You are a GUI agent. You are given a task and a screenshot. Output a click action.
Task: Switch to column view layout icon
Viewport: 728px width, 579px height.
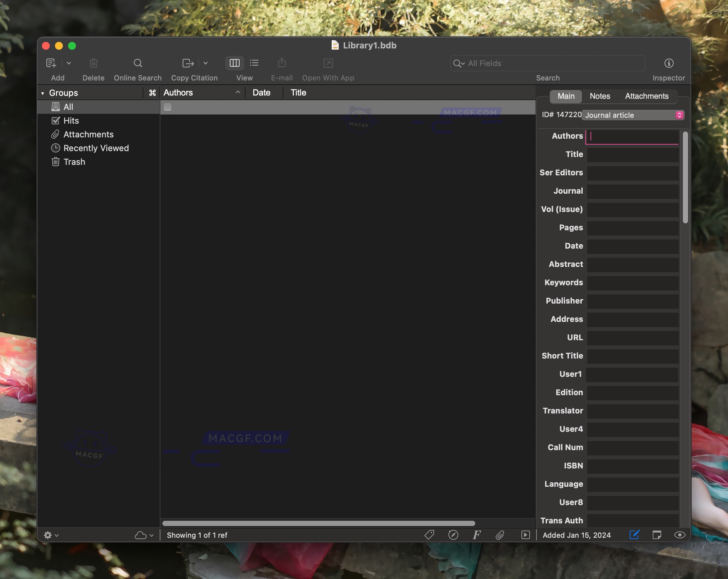tap(234, 63)
